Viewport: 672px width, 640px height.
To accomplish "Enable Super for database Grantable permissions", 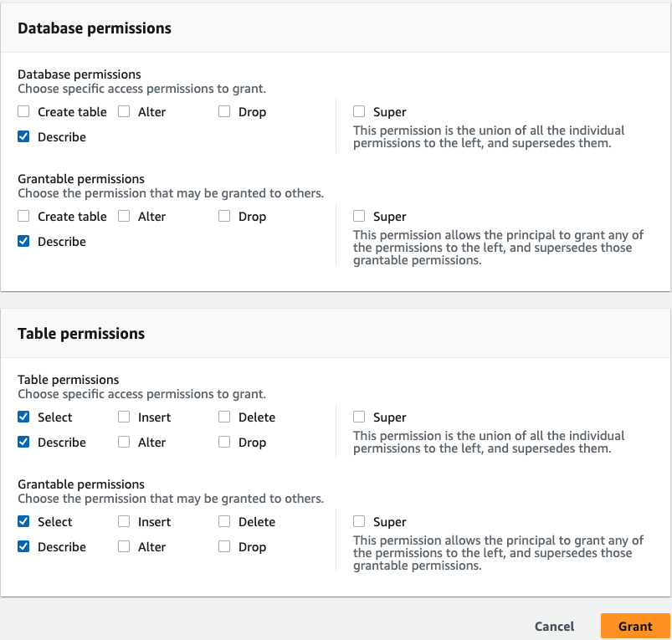I will coord(359,217).
